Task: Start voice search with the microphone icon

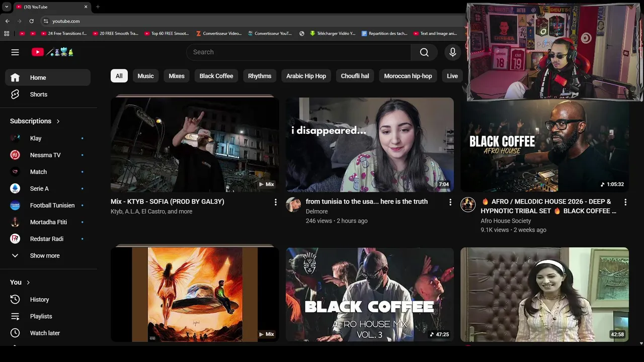Action: tap(453, 52)
